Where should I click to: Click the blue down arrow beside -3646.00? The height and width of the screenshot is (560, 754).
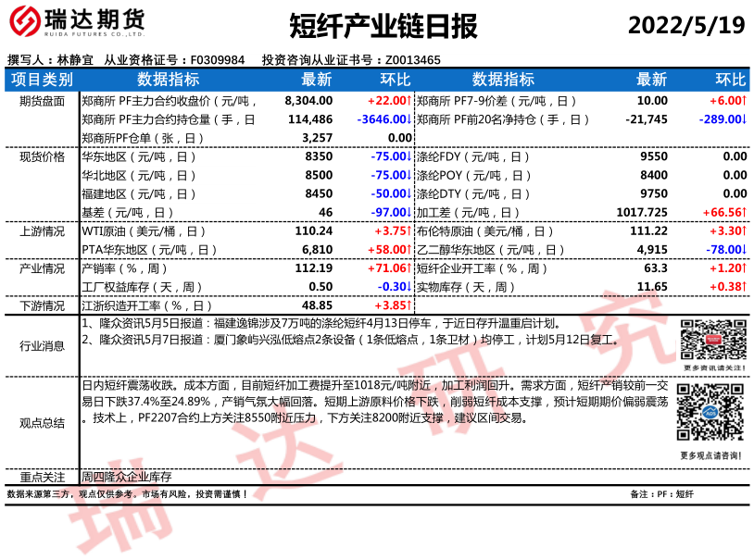coord(409,119)
